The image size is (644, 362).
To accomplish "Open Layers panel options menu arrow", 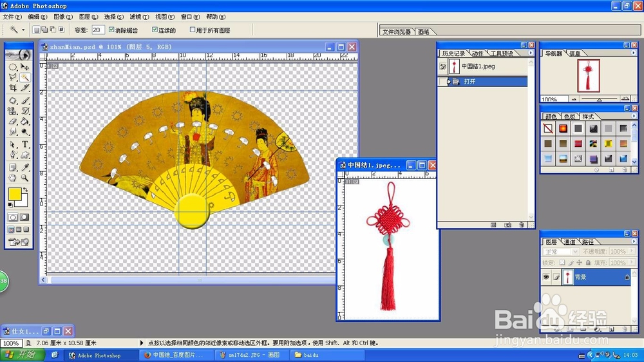I will click(634, 242).
